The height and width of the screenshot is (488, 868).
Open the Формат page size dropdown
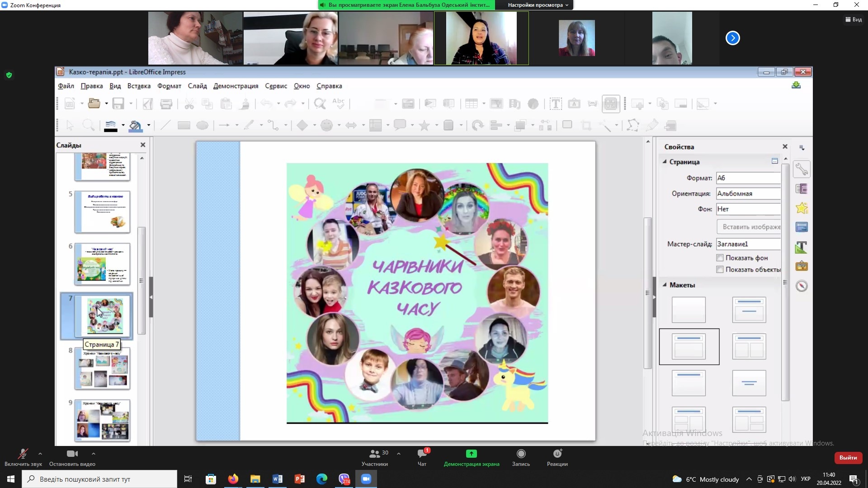tap(748, 178)
